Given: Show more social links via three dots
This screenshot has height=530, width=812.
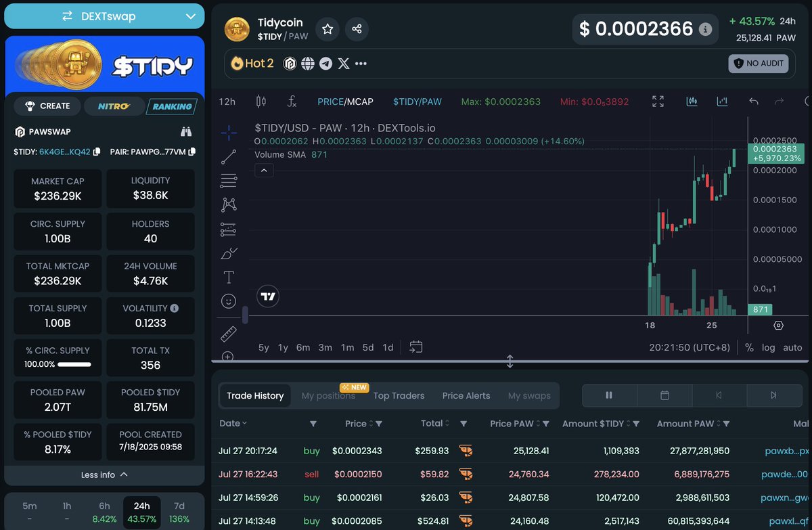Looking at the screenshot, I should point(361,64).
